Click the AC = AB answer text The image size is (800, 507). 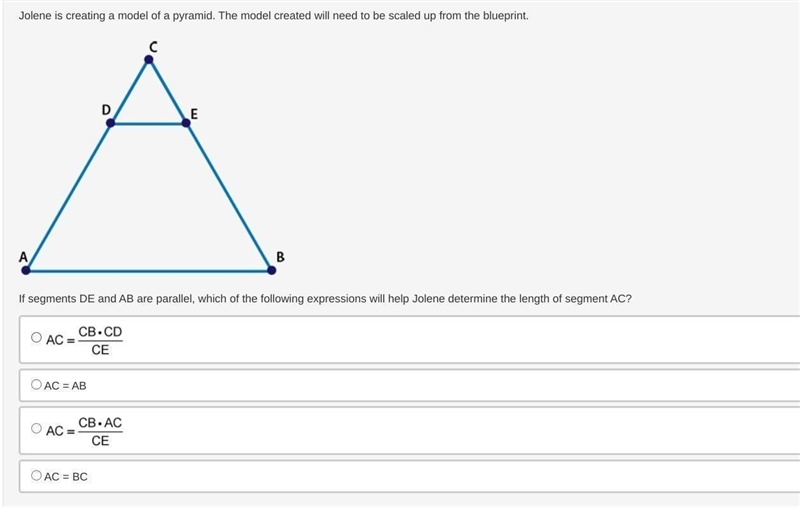pyautogui.click(x=65, y=386)
